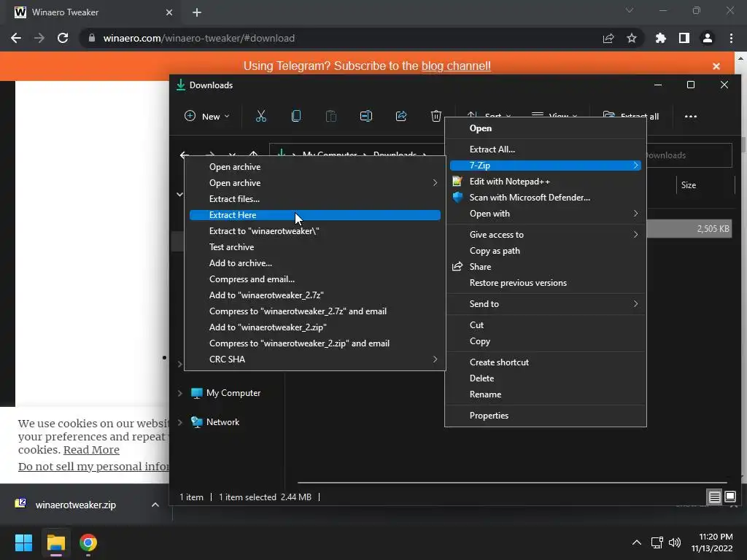The image size is (747, 560).
Task: Click Rename in the context menu
Action: pos(546,394)
